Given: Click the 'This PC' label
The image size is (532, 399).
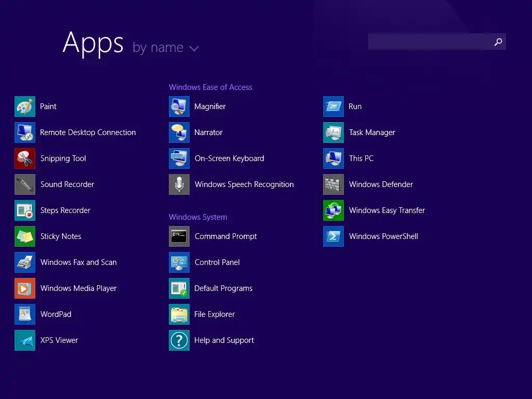Looking at the screenshot, I should pyautogui.click(x=362, y=158).
